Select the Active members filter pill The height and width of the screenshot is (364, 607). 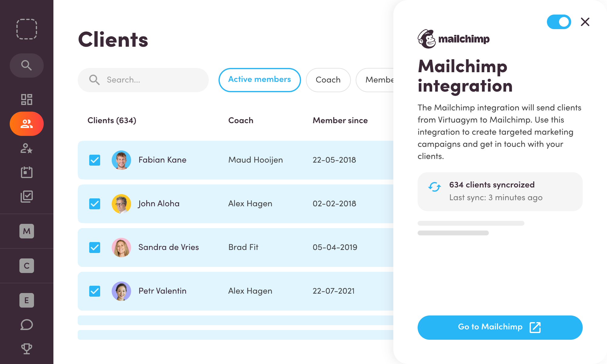[x=259, y=80]
